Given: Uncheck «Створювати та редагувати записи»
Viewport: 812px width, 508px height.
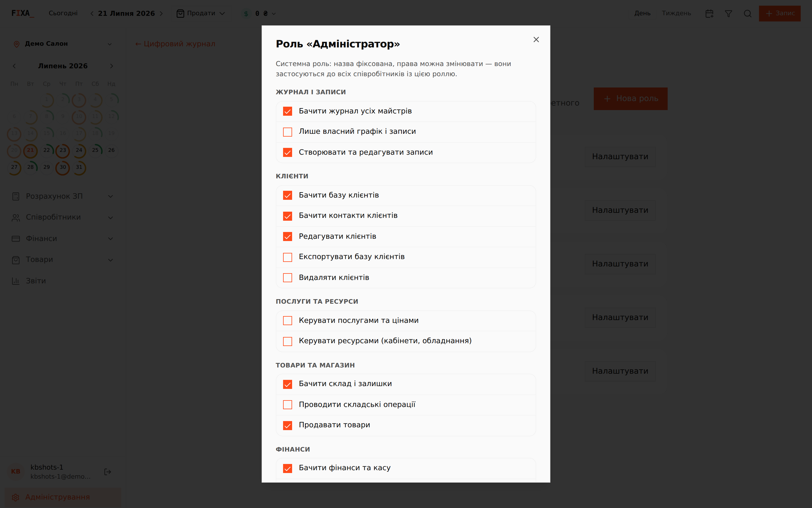Looking at the screenshot, I should point(288,152).
